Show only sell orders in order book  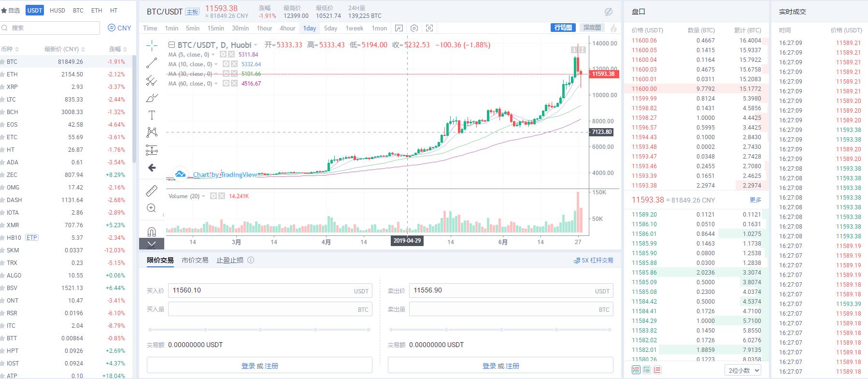(x=657, y=370)
